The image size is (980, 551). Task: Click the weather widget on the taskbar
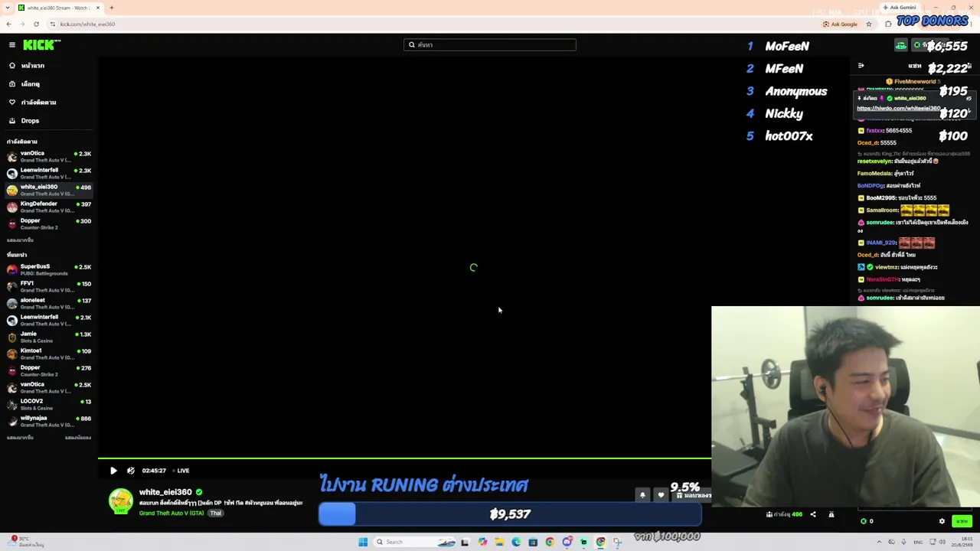pyautogui.click(x=26, y=542)
